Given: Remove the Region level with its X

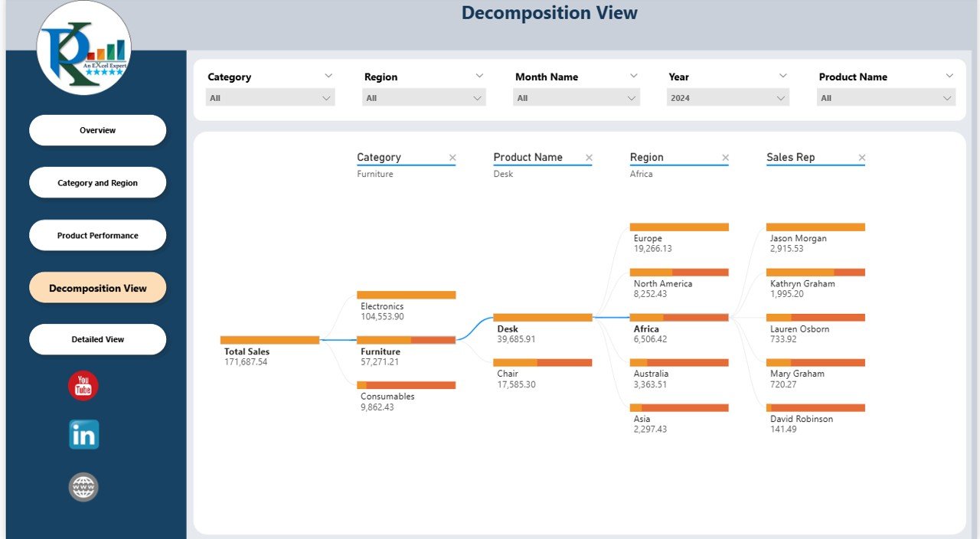Looking at the screenshot, I should (725, 158).
